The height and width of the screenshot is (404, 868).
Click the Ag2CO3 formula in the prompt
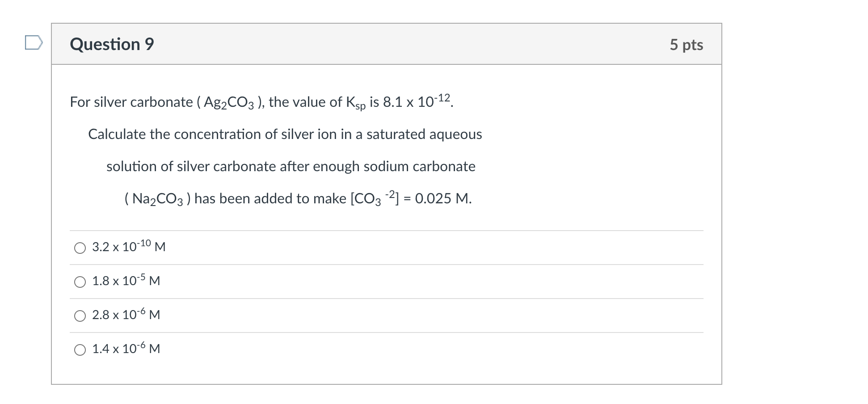tap(229, 103)
